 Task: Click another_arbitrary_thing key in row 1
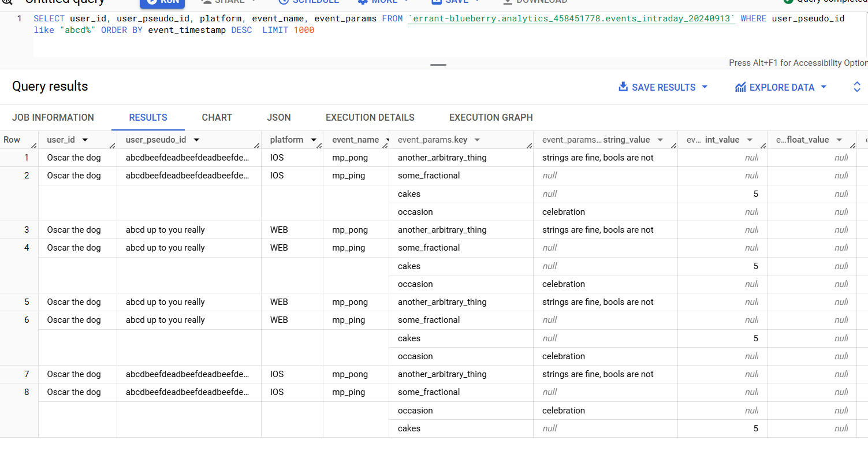[442, 158]
